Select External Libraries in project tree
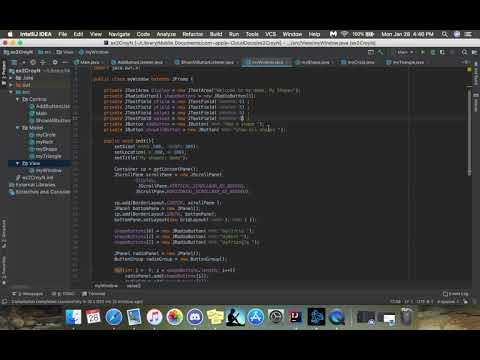Viewport: 480px width, 360px height. pyautogui.click(x=32, y=185)
